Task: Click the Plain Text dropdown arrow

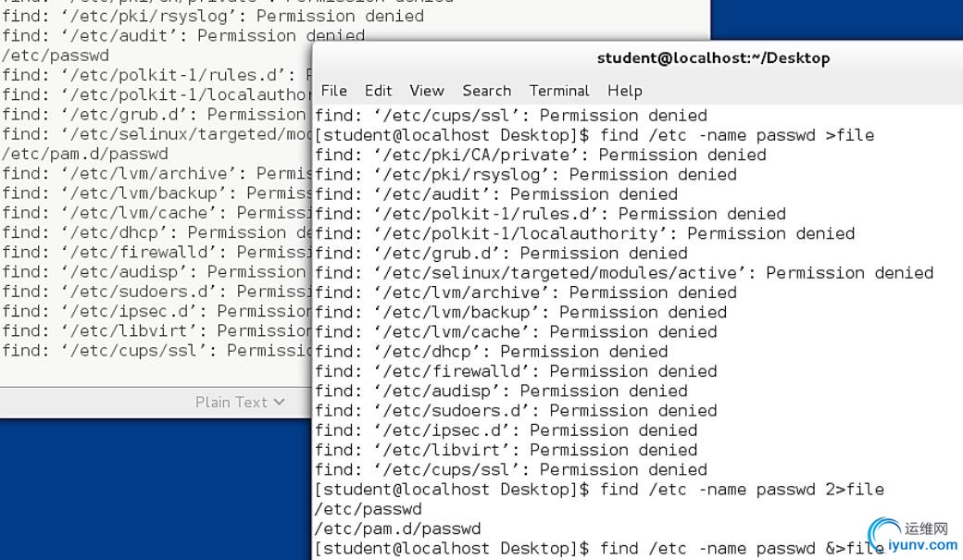Action: coord(280,403)
